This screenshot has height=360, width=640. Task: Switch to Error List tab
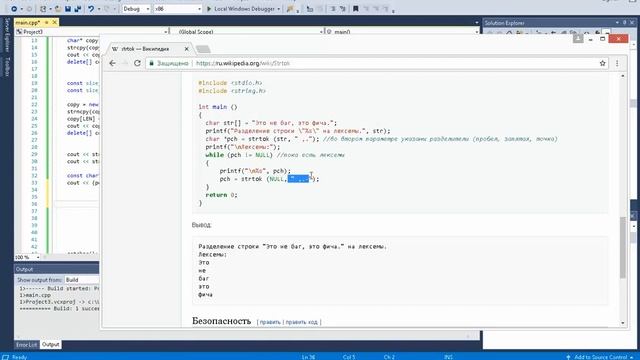click(x=27, y=345)
